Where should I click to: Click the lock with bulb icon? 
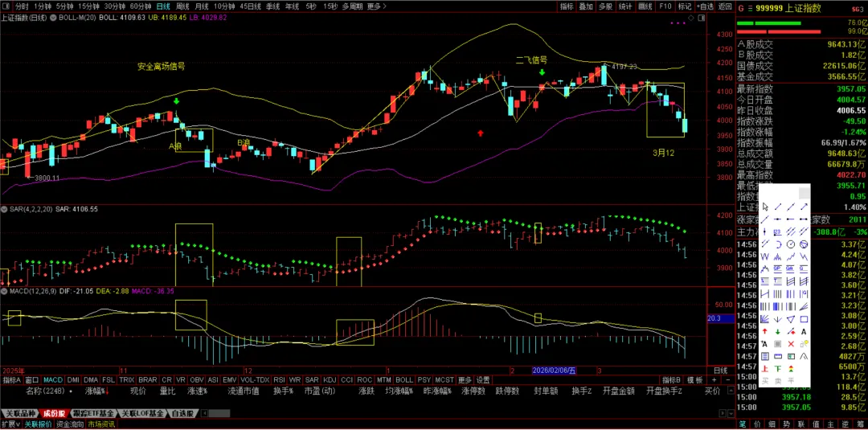pos(804,344)
